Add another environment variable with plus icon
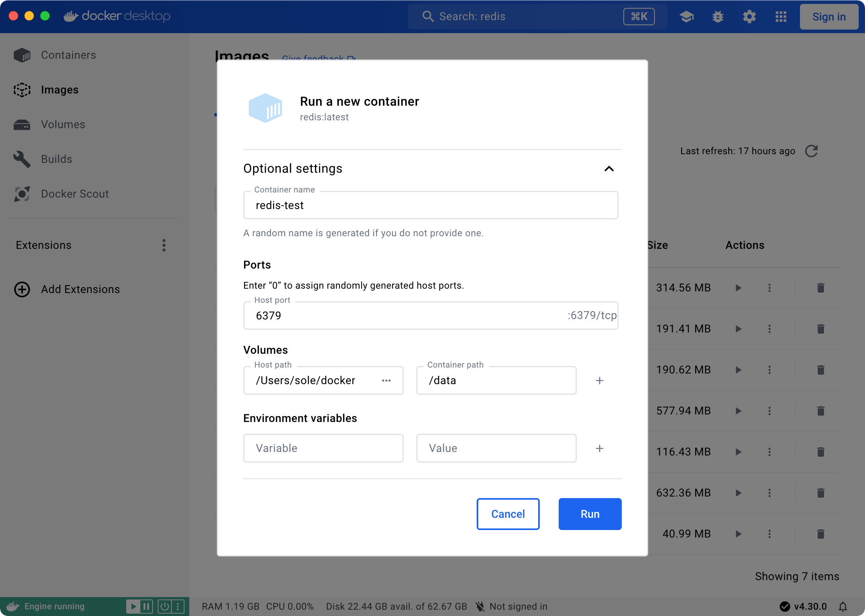 (600, 448)
